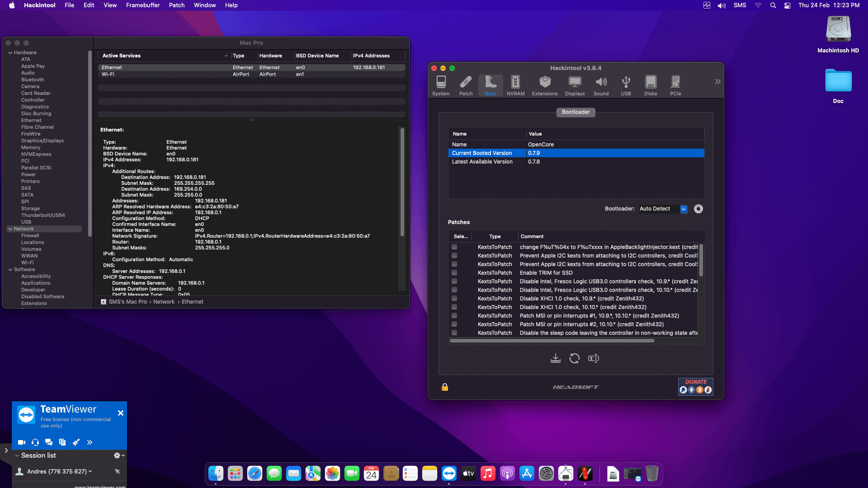Open the Patch menu in menu bar
Viewport: 868px width, 488px height.
tap(177, 5)
